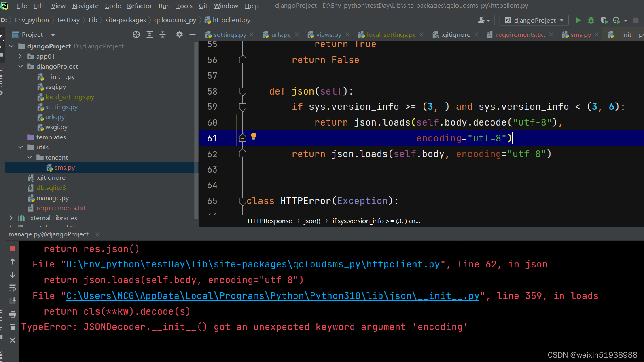Collapse the tencent folder
The width and height of the screenshot is (644, 362).
click(30, 158)
